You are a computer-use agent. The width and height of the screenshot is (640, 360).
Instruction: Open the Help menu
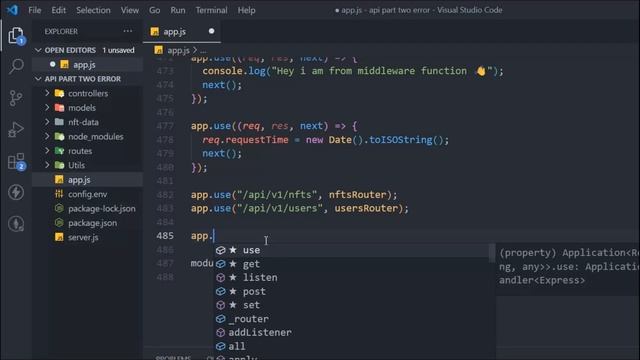pos(246,10)
